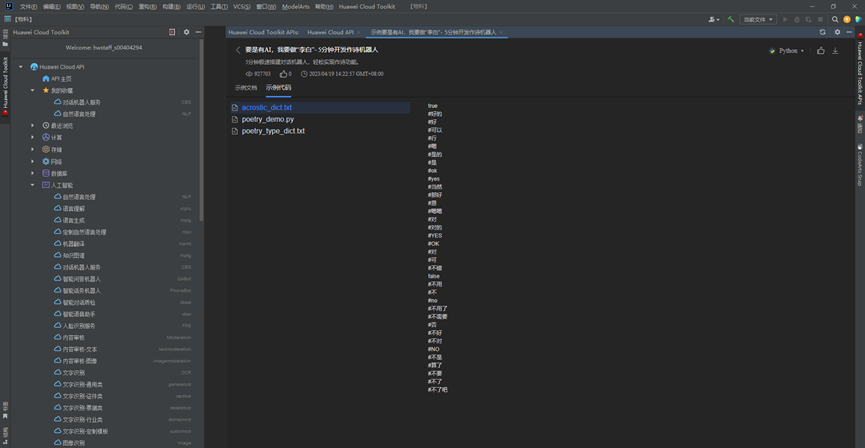Viewport: 865px width, 448px height.
Task: Click the Stop square in the toolbar
Action: (x=820, y=19)
